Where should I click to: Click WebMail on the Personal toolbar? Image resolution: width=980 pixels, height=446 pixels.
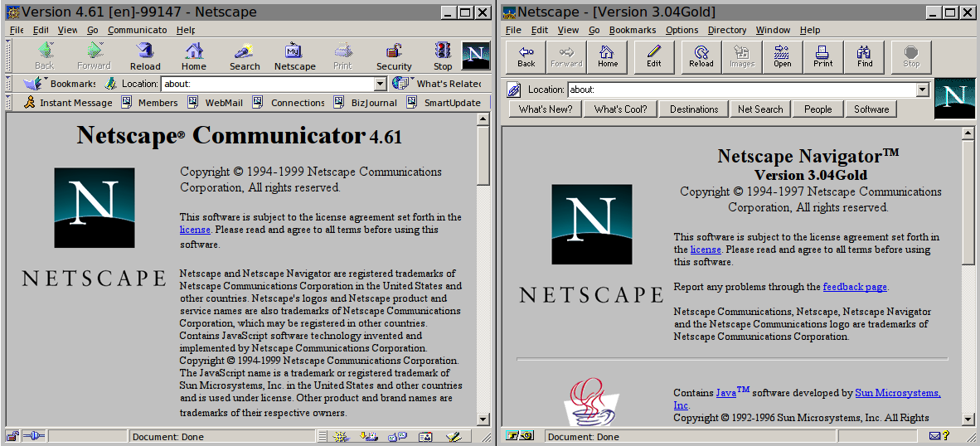tap(216, 103)
